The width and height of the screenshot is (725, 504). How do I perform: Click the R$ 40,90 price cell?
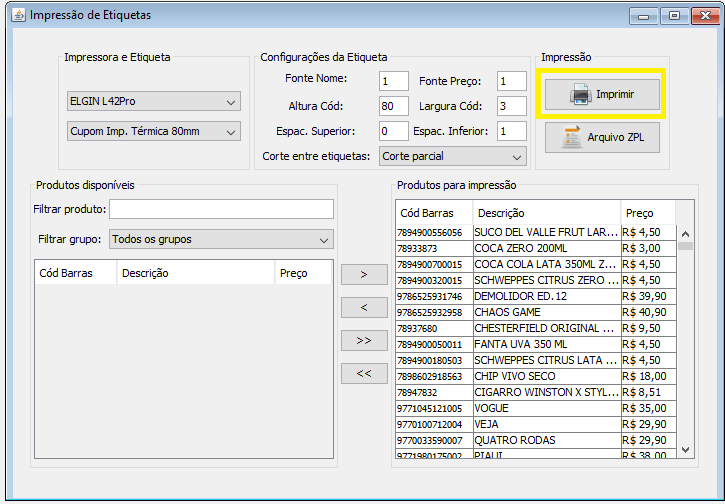(648, 313)
